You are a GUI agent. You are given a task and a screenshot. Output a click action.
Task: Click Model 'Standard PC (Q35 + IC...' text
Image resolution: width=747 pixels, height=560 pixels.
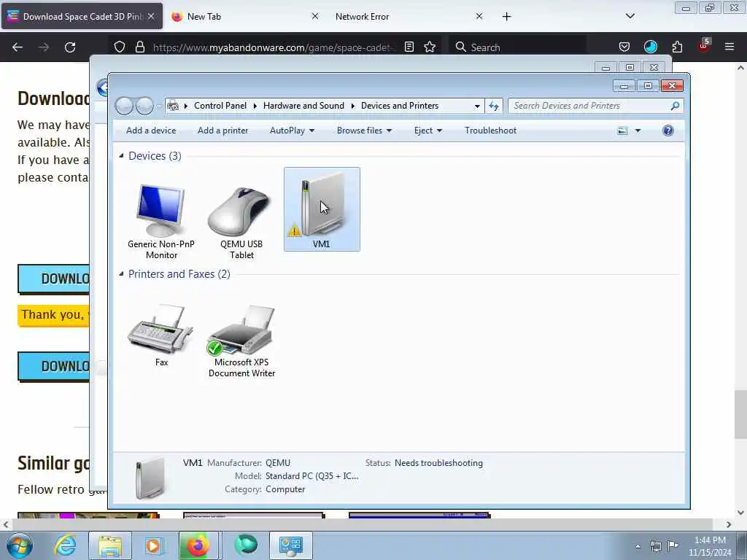[x=311, y=476]
